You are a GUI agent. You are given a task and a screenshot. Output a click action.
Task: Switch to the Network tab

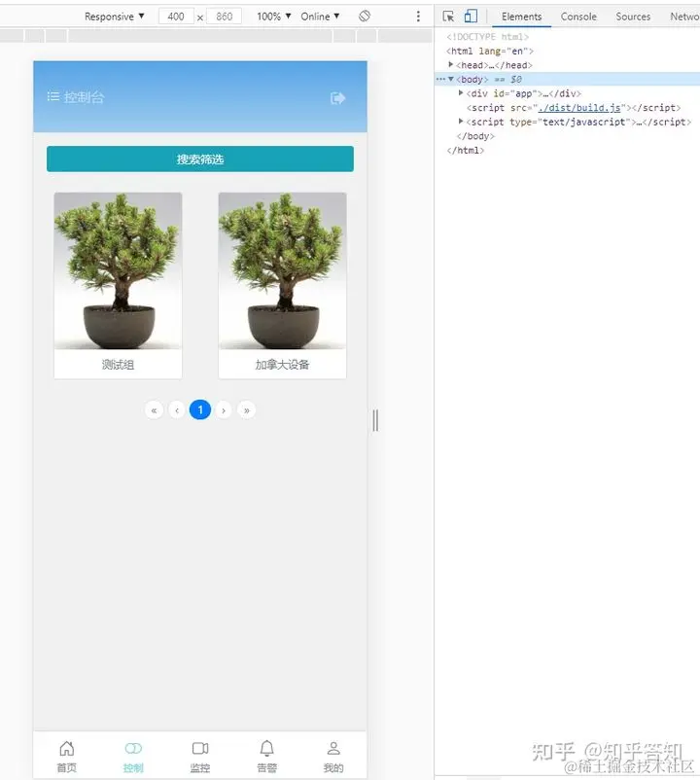click(x=684, y=17)
